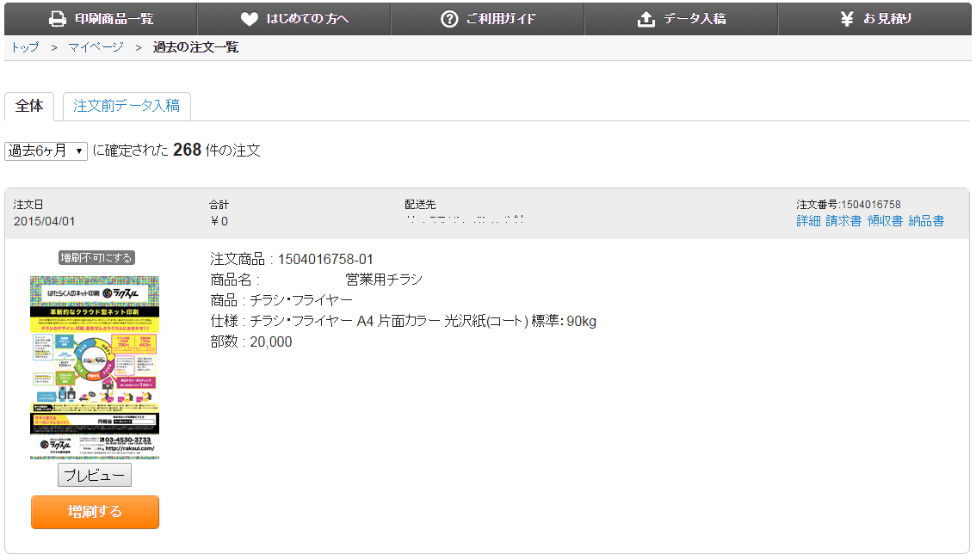Open the 過去6ヶ月 period dropdown
The width and height of the screenshot is (976, 560).
(46, 151)
